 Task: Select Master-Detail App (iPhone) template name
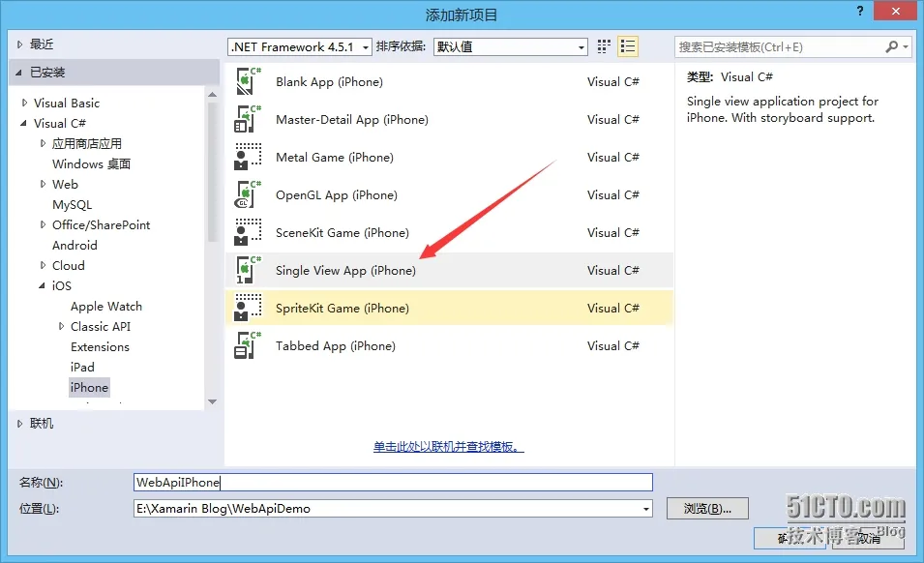click(352, 120)
